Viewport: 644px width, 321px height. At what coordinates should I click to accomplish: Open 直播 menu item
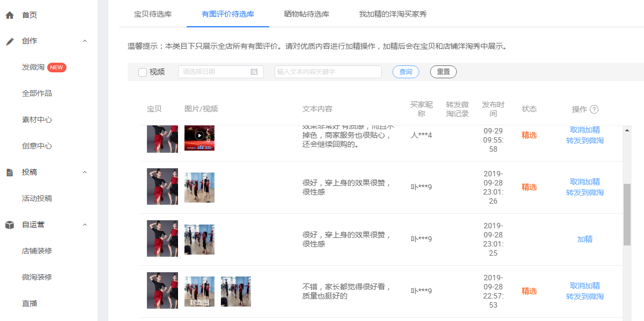(29, 304)
